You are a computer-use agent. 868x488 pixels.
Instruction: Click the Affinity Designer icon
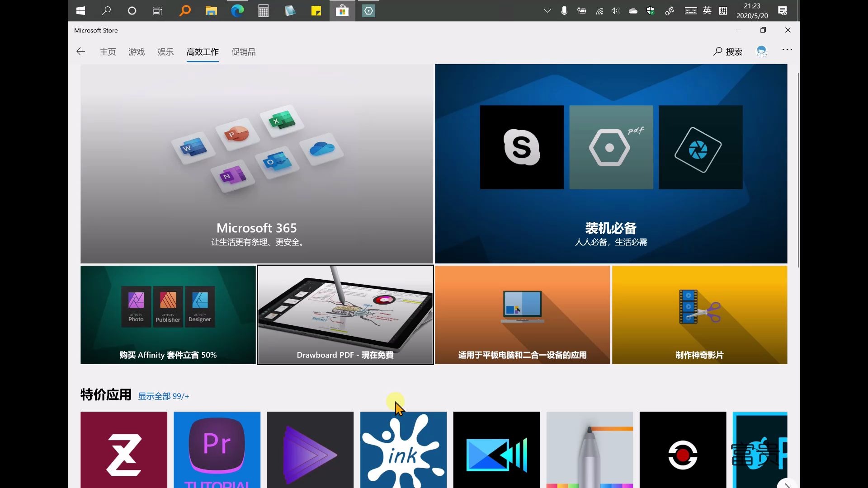pos(200,306)
